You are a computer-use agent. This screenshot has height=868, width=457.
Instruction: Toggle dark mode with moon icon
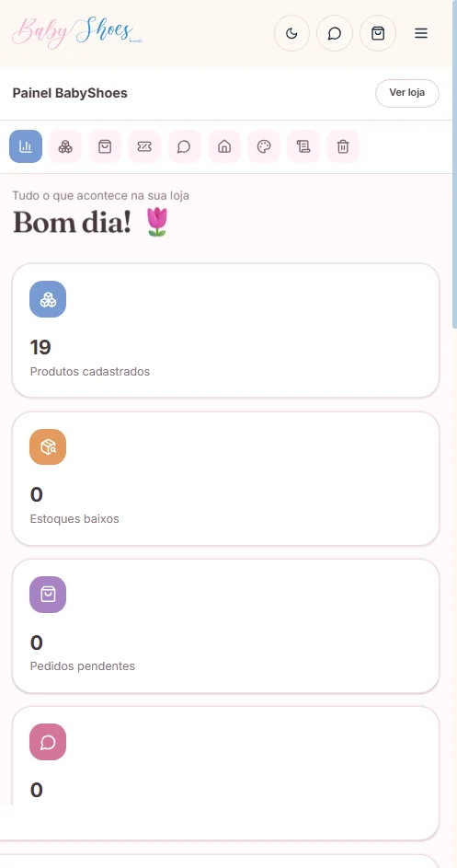click(291, 33)
